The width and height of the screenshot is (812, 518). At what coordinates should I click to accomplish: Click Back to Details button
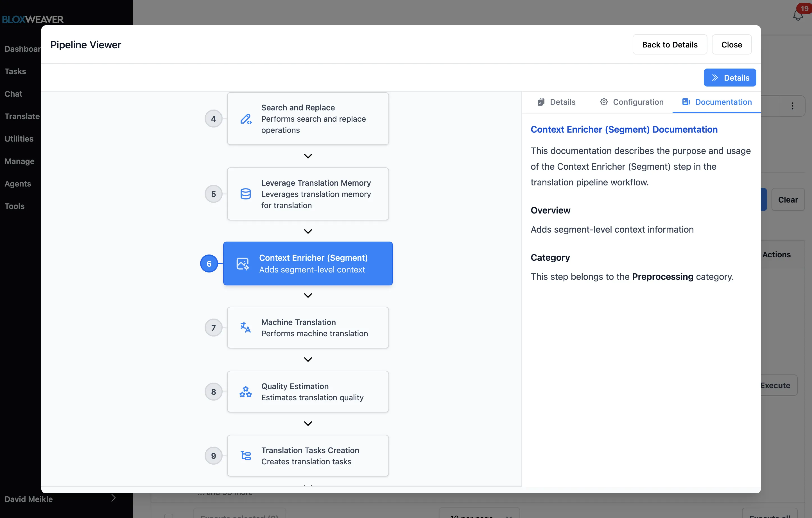click(x=669, y=44)
